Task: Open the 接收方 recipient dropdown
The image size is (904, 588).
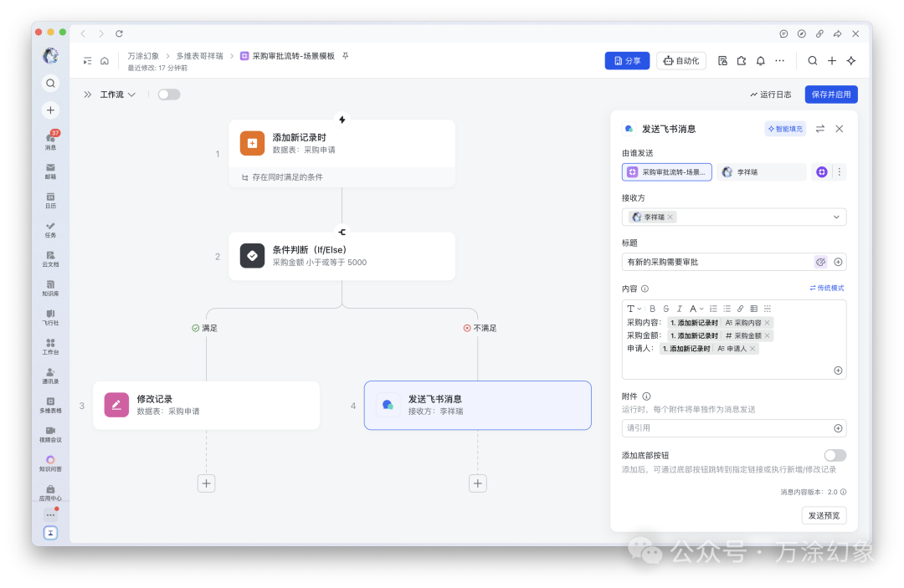Action: pyautogui.click(x=835, y=217)
